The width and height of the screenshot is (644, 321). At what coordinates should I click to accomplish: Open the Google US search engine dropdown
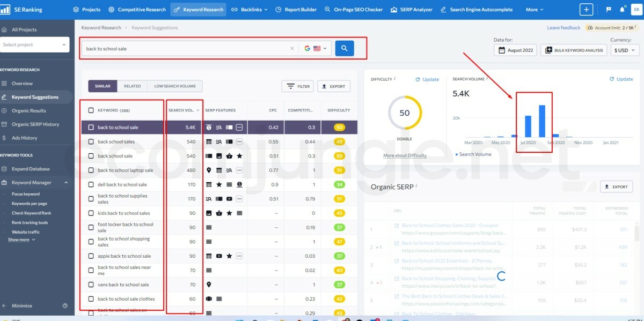(316, 48)
